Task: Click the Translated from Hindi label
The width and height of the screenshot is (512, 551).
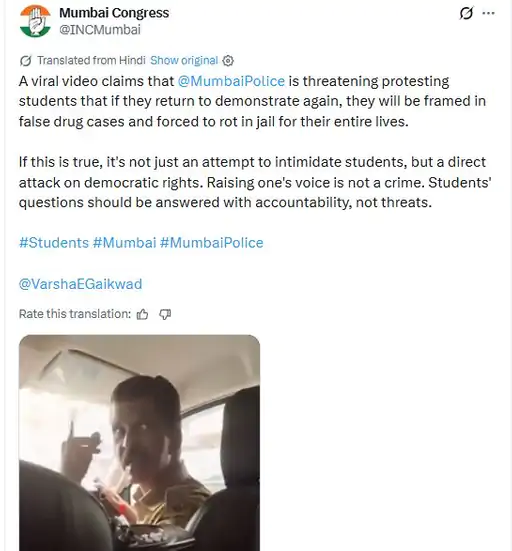Action: pyautogui.click(x=91, y=60)
